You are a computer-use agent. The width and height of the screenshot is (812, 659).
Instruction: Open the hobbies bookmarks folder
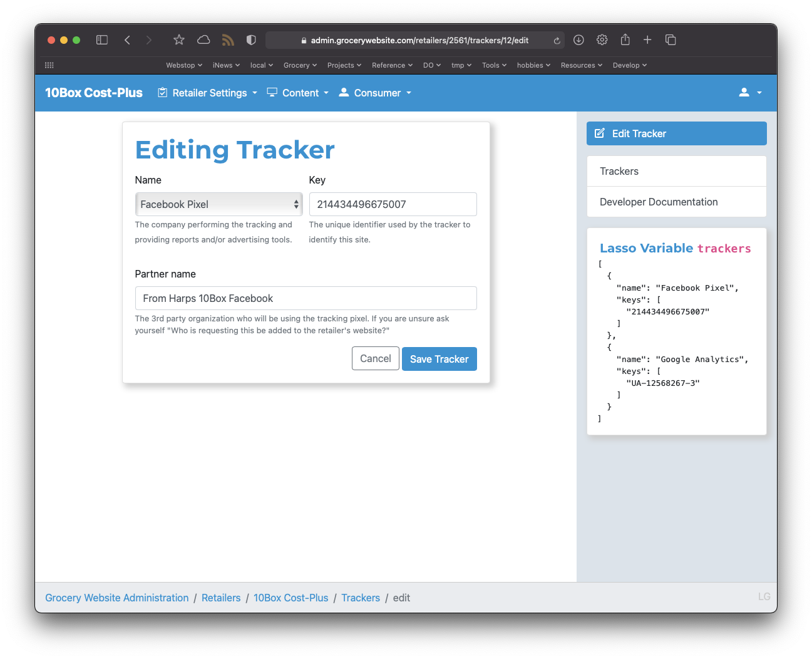click(533, 65)
